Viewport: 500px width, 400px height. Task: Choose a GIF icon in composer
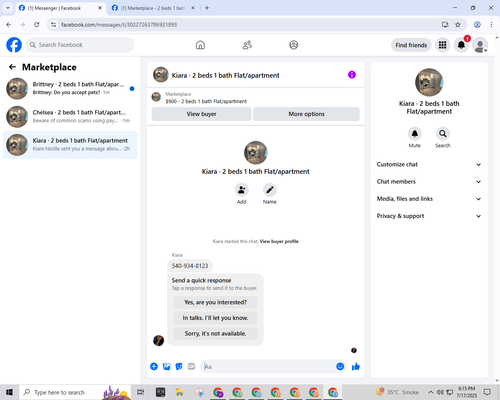click(191, 367)
